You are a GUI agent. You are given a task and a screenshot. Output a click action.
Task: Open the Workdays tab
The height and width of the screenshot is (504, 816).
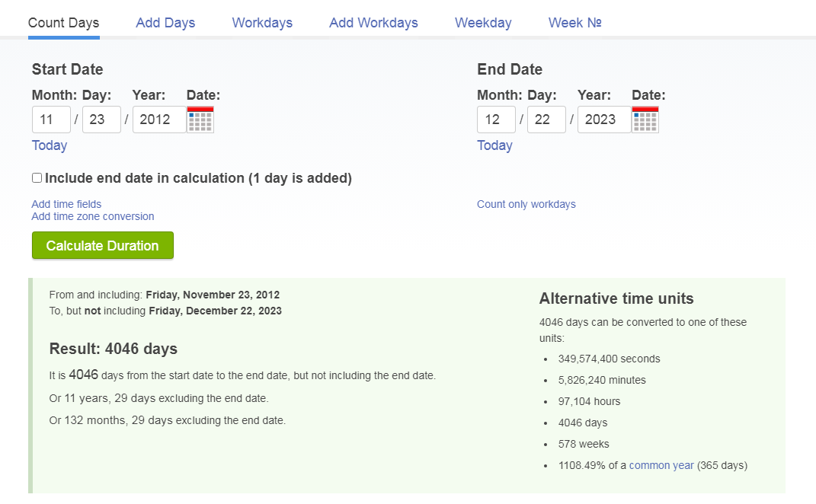[x=262, y=23]
